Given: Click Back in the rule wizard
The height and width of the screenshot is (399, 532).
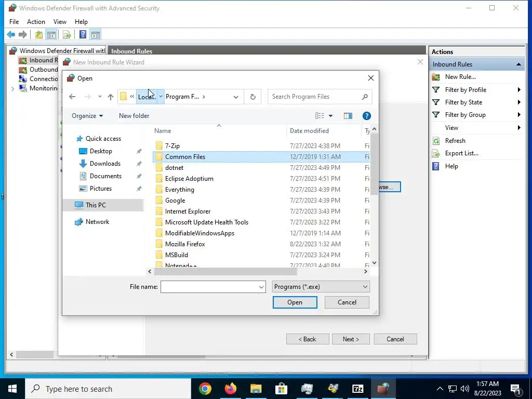Looking at the screenshot, I should tap(308, 339).
